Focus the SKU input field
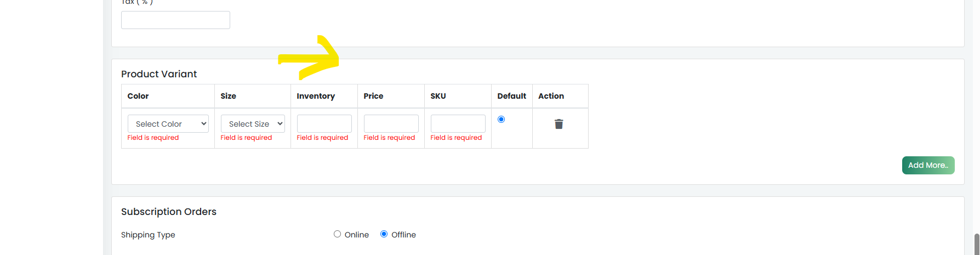The width and height of the screenshot is (980, 255). coord(458,124)
